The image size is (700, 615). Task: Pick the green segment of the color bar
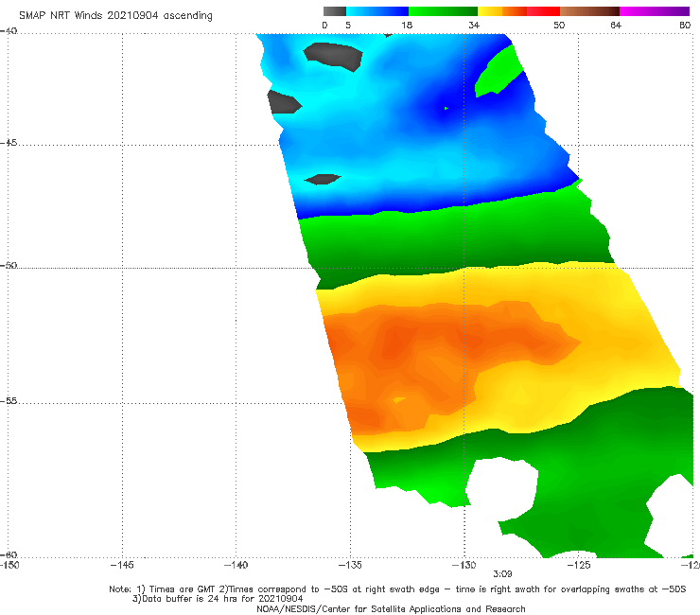pyautogui.click(x=443, y=11)
